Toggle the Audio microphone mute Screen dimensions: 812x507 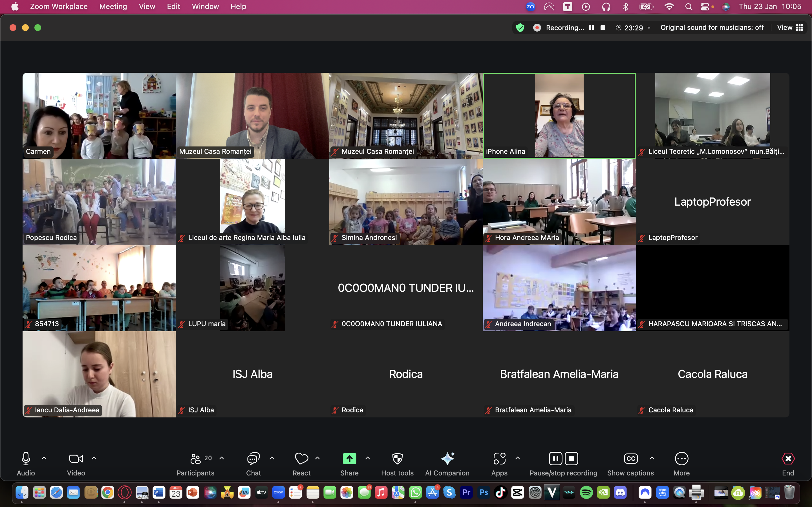point(26,458)
